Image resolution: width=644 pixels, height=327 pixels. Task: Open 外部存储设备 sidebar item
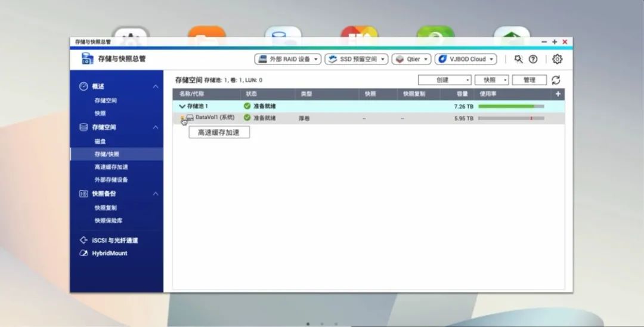pyautogui.click(x=112, y=180)
